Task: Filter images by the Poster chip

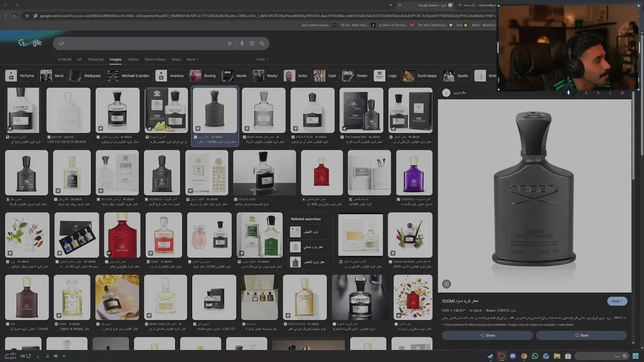Action: pos(356,76)
